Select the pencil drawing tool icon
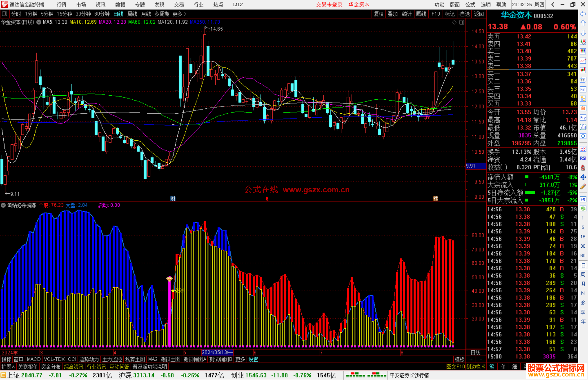Image resolution: width=588 pixels, height=380 pixels. point(583,187)
